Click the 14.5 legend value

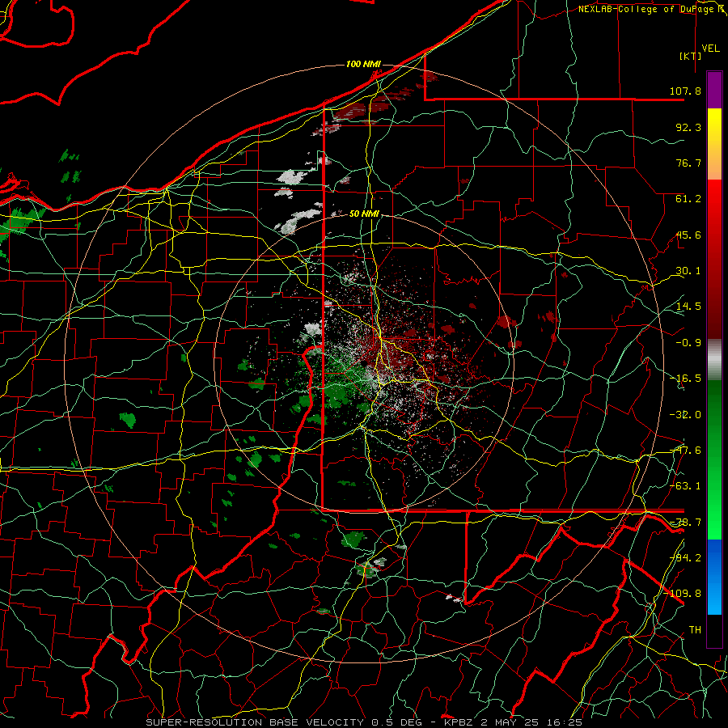pos(688,307)
